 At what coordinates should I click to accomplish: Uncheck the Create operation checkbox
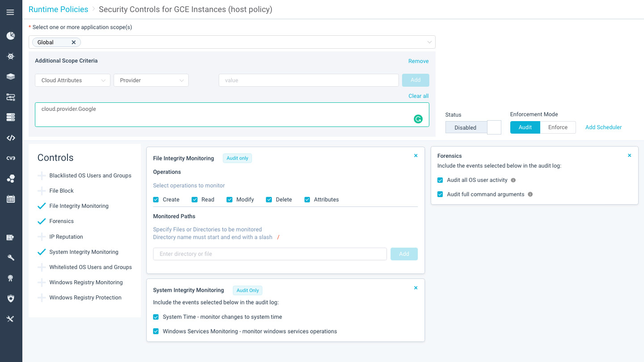(156, 200)
